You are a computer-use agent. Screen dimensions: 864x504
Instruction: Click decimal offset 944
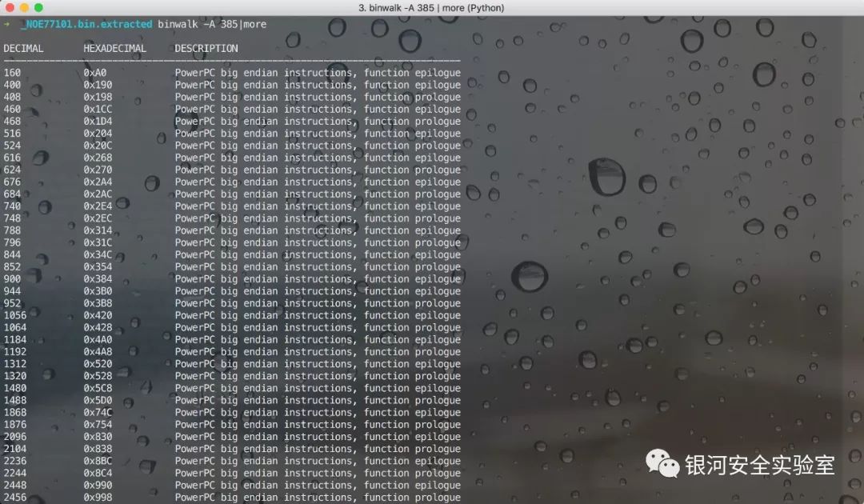(12, 291)
